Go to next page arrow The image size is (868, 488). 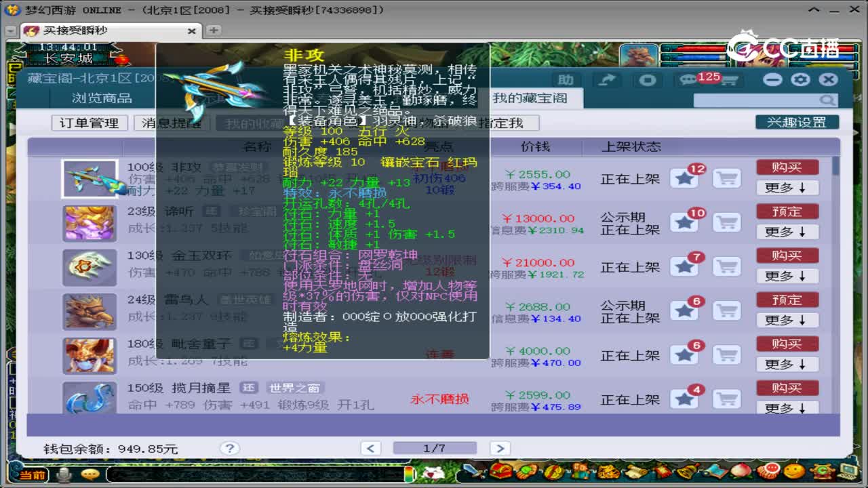499,448
